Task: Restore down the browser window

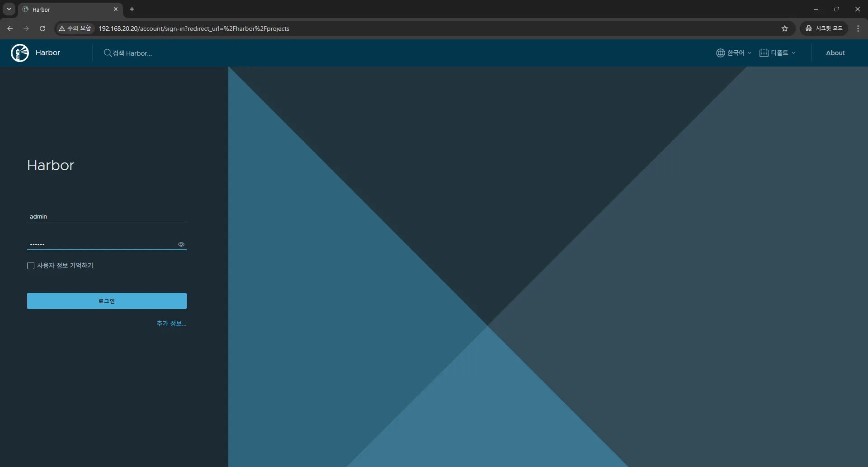Action: click(x=837, y=9)
